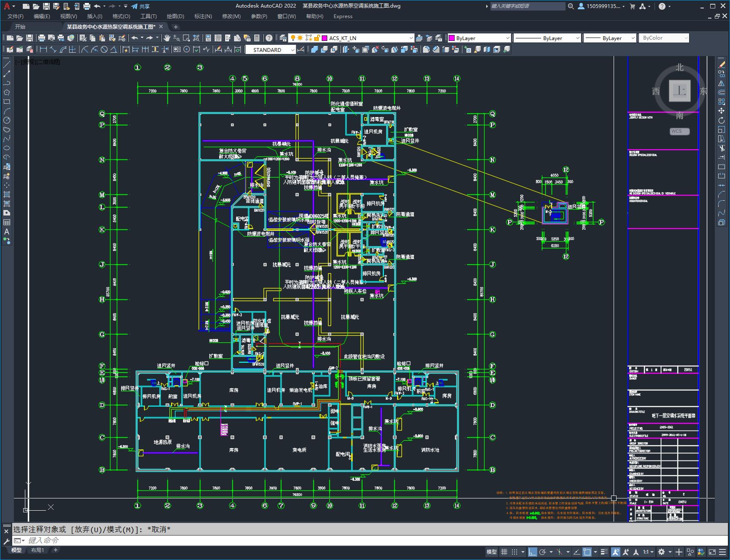Toggle annotation visibility in status bar
730x560 pixels.
(615, 552)
